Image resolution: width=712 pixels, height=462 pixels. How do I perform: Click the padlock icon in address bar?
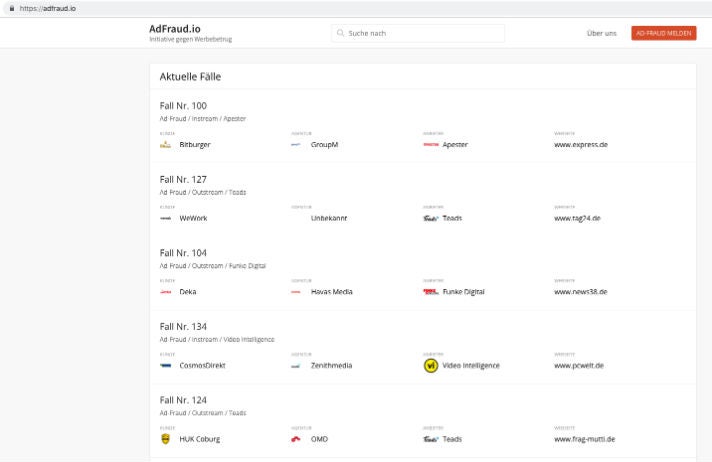click(x=9, y=8)
